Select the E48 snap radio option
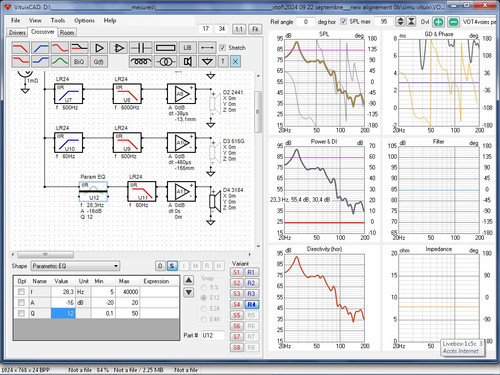This screenshot has width=500, height=375. point(204,319)
